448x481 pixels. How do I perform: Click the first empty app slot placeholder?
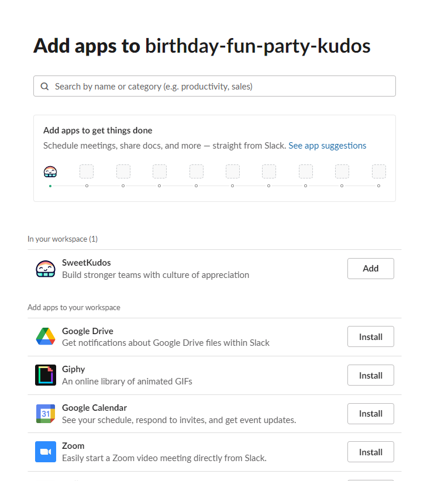(x=87, y=171)
